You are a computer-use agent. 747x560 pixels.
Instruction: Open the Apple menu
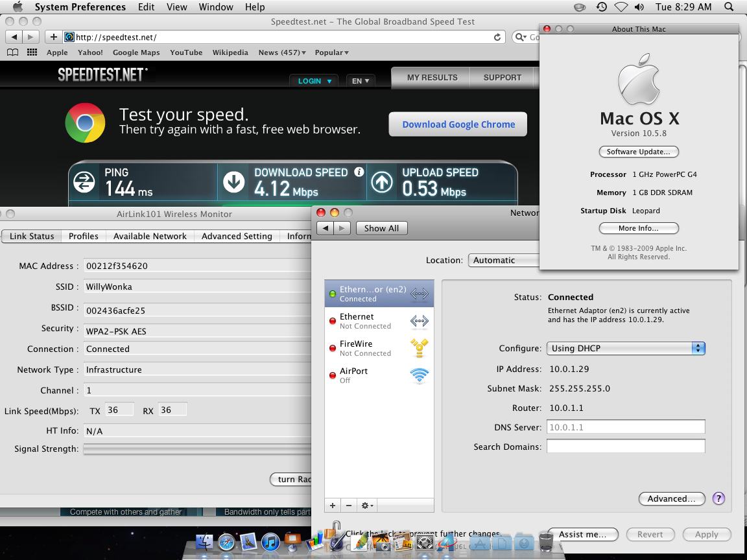pyautogui.click(x=17, y=6)
